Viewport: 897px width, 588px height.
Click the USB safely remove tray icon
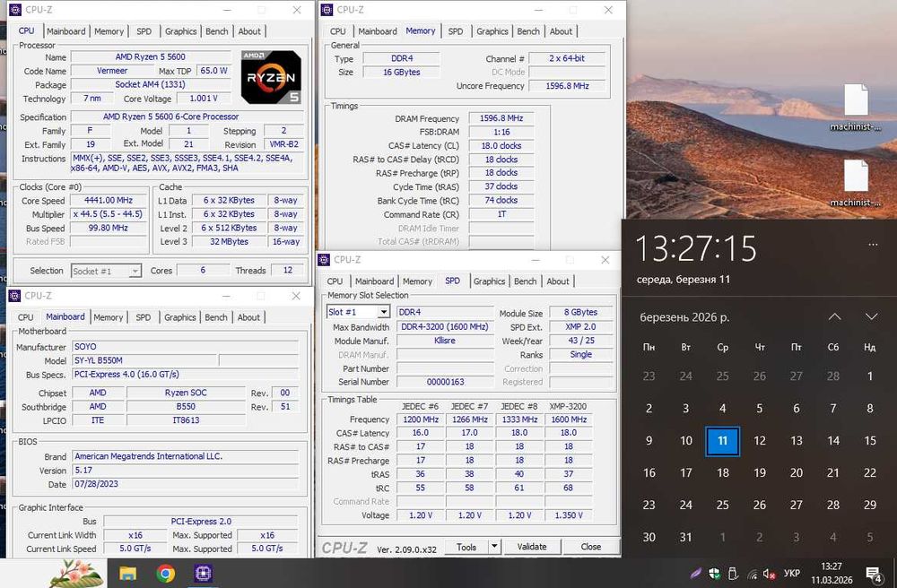pyautogui.click(x=733, y=573)
